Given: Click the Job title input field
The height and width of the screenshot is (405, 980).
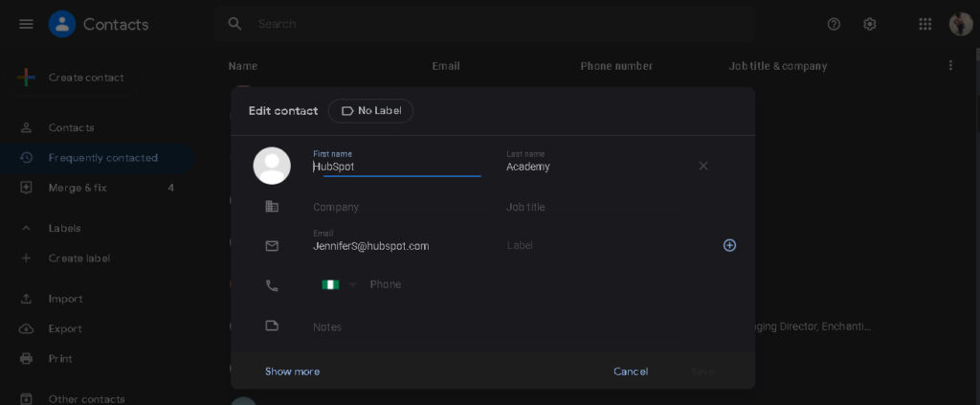Looking at the screenshot, I should (x=590, y=207).
